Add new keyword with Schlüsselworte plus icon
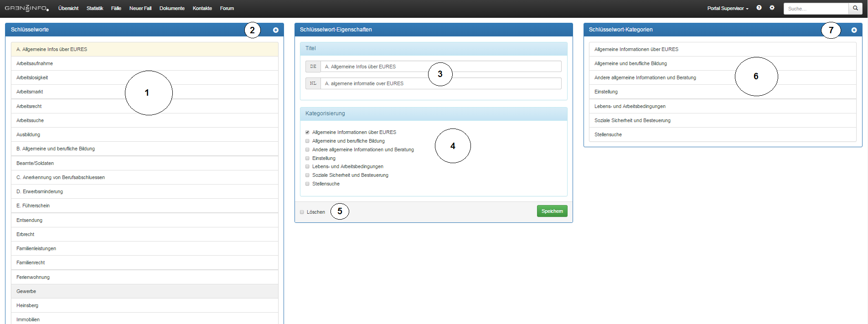This screenshot has width=868, height=324. click(x=276, y=30)
